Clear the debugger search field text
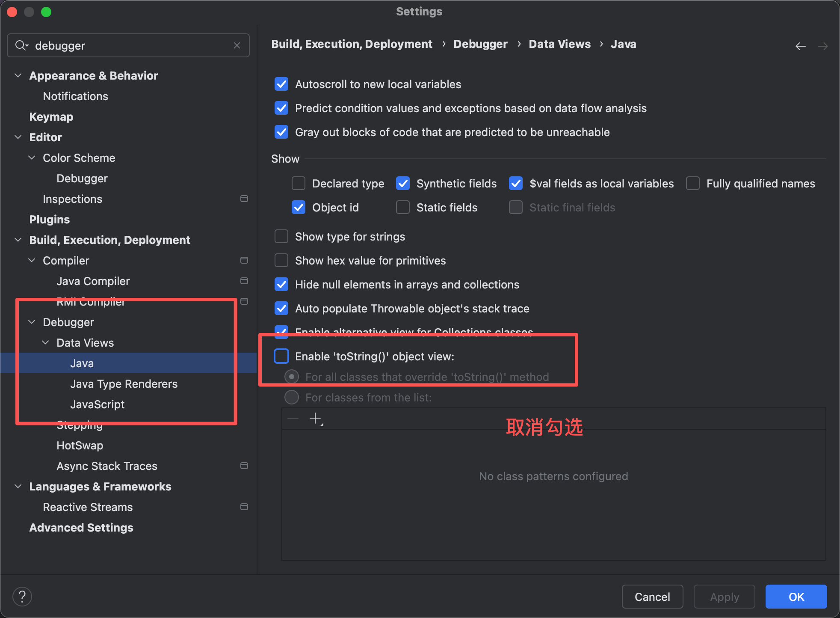 (237, 45)
